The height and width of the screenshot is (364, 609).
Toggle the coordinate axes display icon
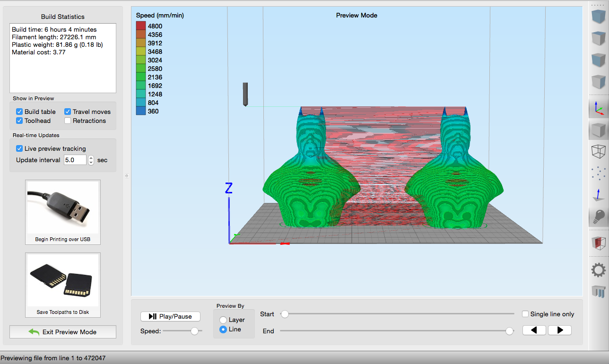pos(599,108)
